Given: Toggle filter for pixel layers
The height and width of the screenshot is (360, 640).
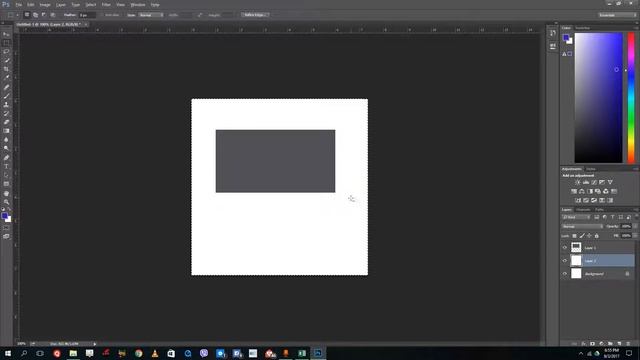Looking at the screenshot, I should point(596,217).
